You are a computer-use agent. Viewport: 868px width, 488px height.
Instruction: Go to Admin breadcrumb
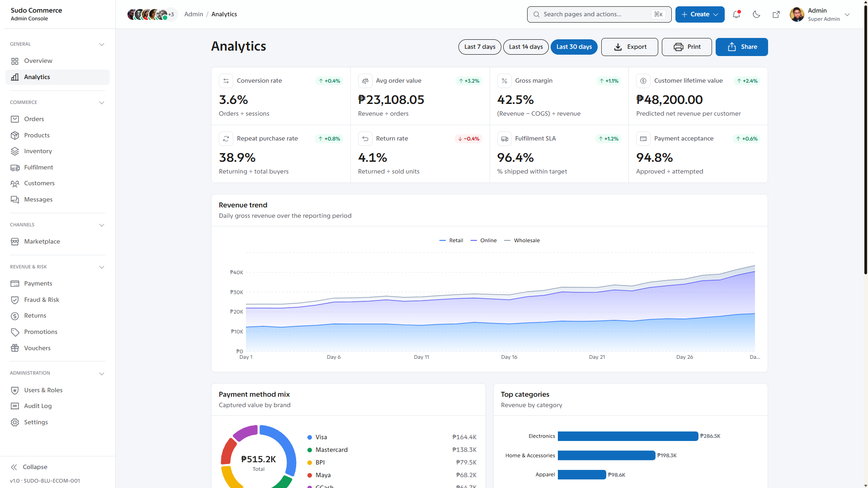[x=193, y=14]
